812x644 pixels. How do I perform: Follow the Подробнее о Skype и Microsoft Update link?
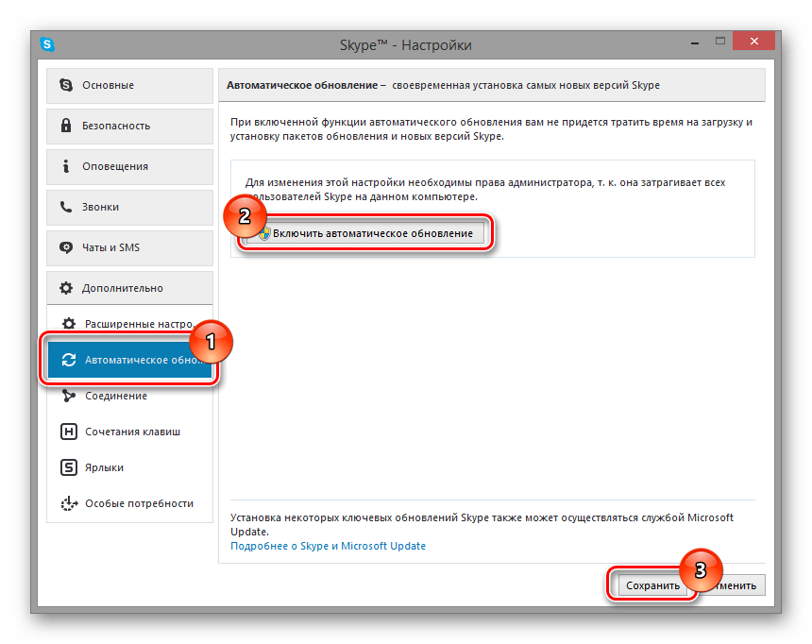point(328,546)
